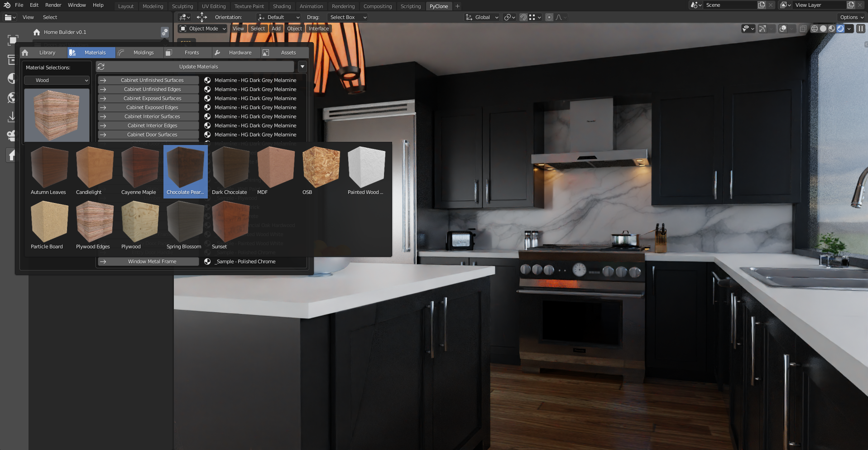This screenshot has width=868, height=450.
Task: Switch to solid viewport shading
Action: 823,29
